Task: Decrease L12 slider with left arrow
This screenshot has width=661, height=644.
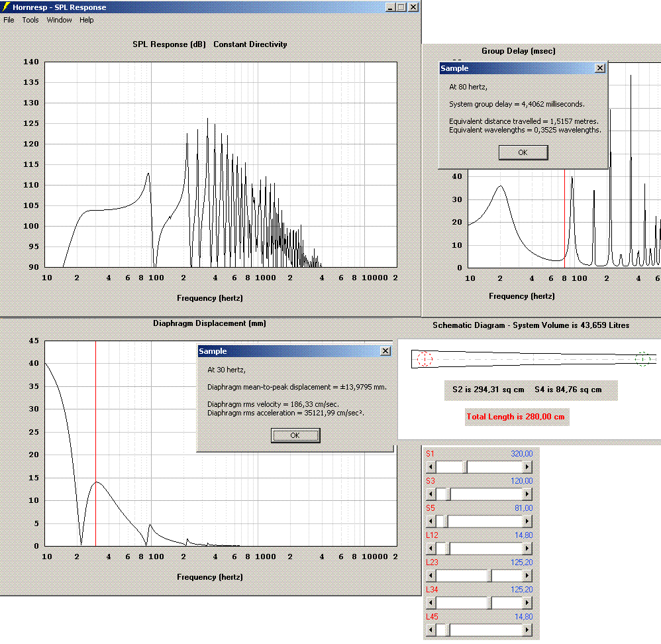Action: click(431, 549)
